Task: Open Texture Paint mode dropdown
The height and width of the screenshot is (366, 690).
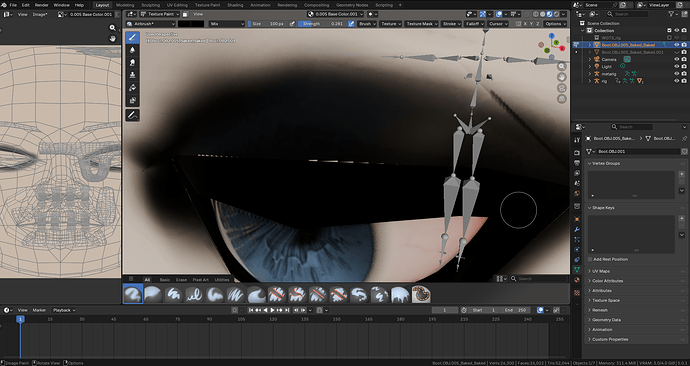Action: pos(159,14)
